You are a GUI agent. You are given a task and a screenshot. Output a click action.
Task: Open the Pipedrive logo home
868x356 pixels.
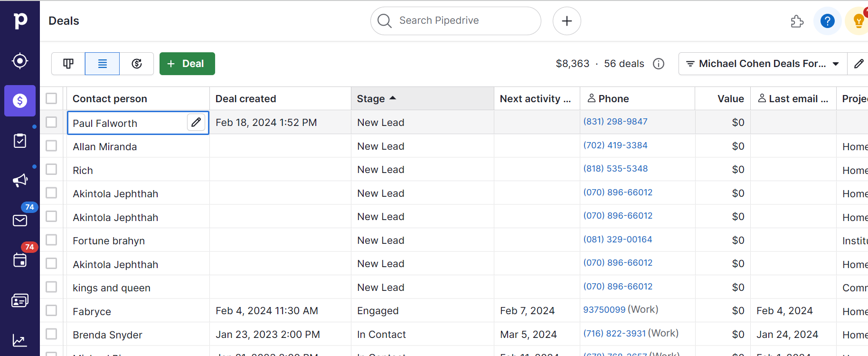[20, 21]
